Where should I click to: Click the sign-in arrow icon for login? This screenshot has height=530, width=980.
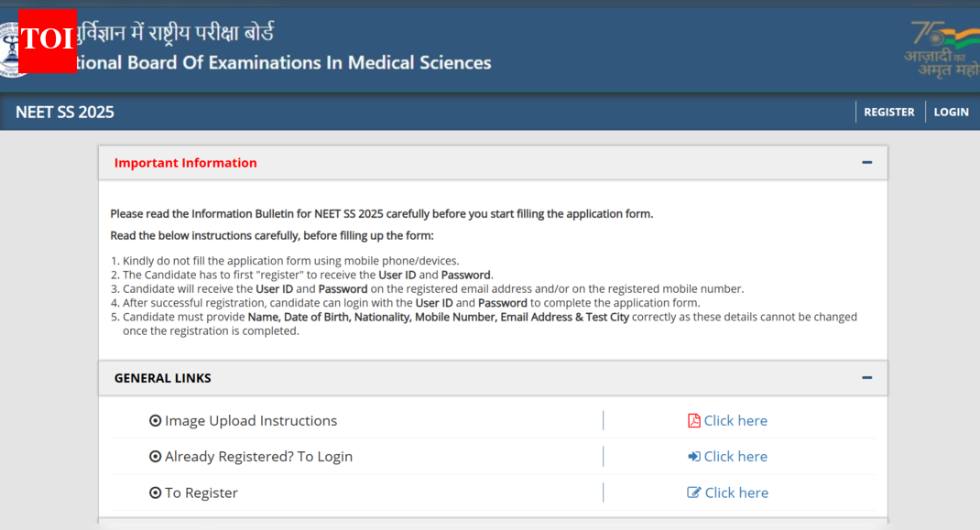[x=694, y=457]
